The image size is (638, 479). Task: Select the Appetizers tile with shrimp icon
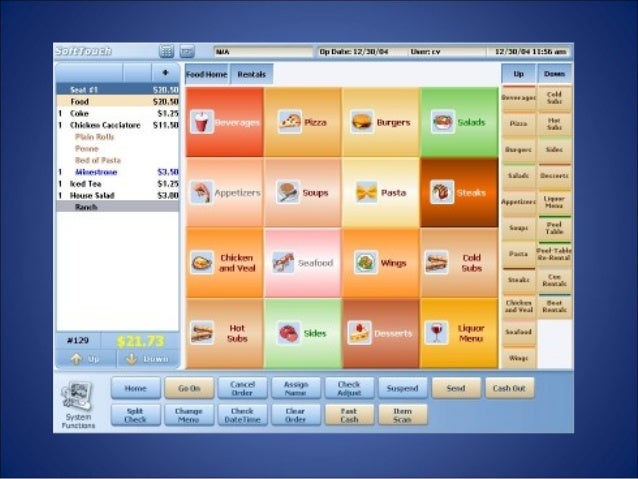225,192
